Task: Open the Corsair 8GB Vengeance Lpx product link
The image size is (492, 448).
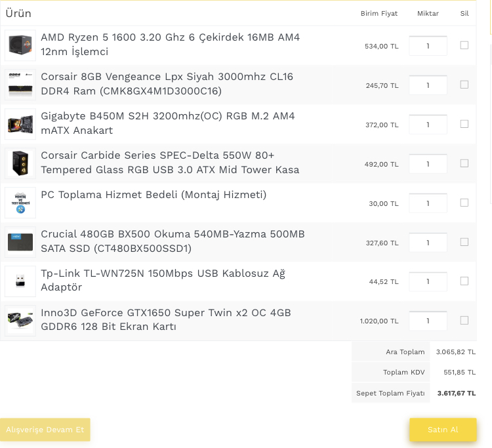Action: coord(167,84)
